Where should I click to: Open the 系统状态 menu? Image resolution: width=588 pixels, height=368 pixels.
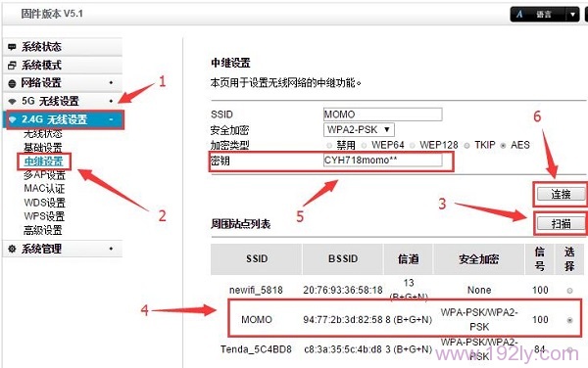coord(63,47)
